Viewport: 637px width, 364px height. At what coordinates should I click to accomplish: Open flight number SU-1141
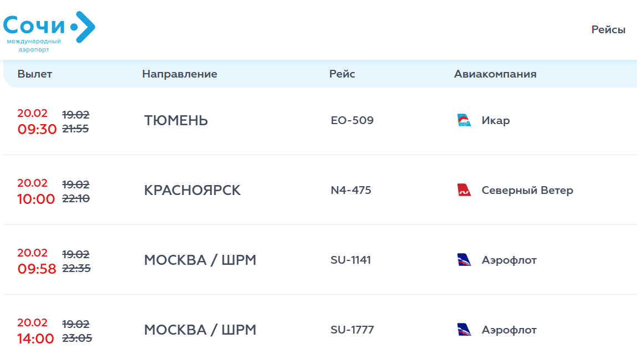coord(350,260)
